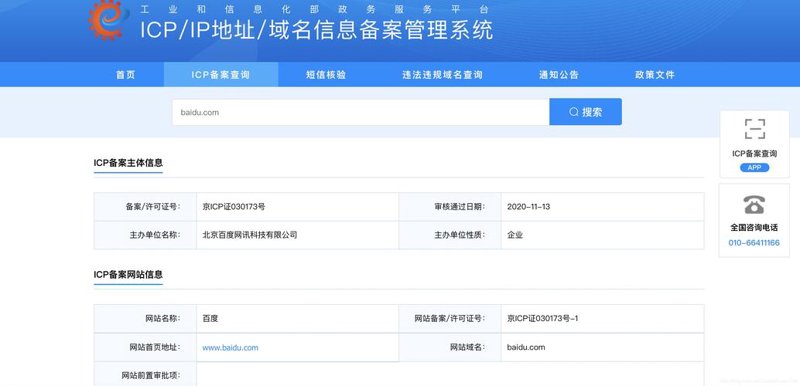Click the ICP备案网站信息 section heading
The width and height of the screenshot is (800, 386).
tap(128, 274)
